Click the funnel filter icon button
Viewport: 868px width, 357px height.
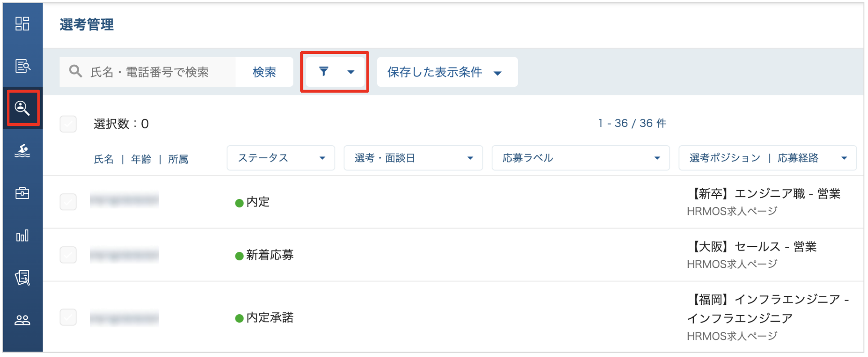(335, 72)
